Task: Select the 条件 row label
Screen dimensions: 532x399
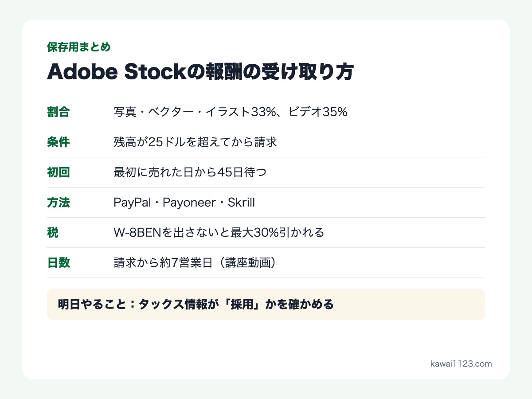Action: tap(59, 142)
